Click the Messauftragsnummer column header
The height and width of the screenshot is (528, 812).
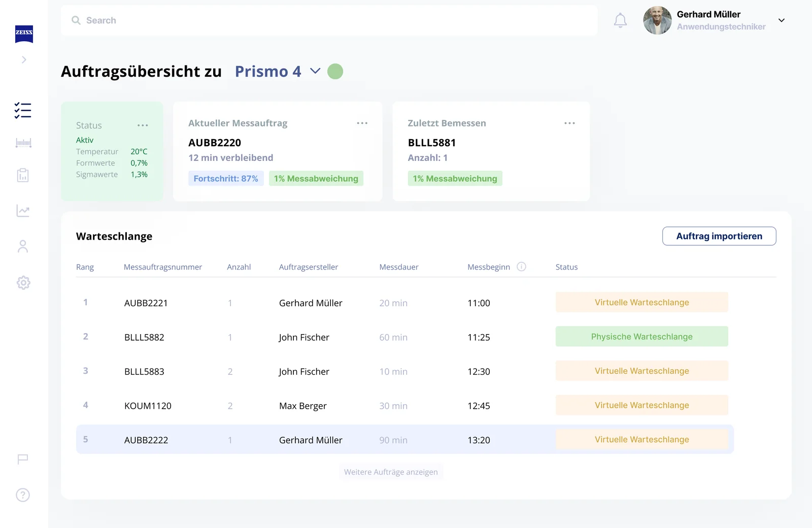(163, 267)
